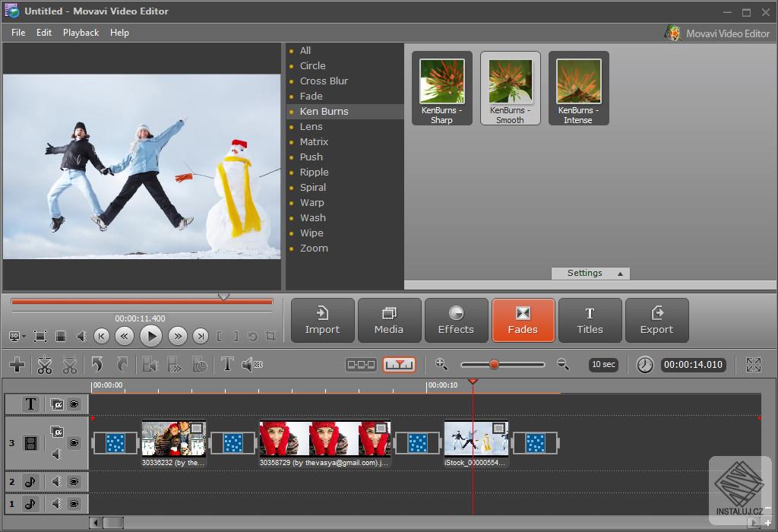Click the split clip scissors icon
778x532 pixels.
(45, 365)
